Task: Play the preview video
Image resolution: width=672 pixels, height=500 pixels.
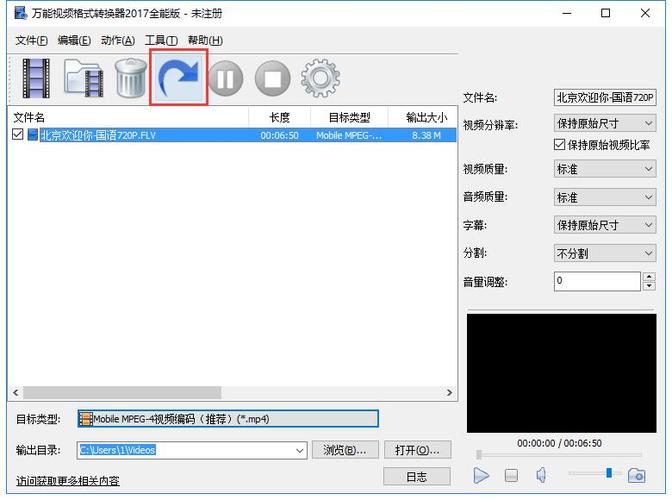Action: (x=481, y=475)
